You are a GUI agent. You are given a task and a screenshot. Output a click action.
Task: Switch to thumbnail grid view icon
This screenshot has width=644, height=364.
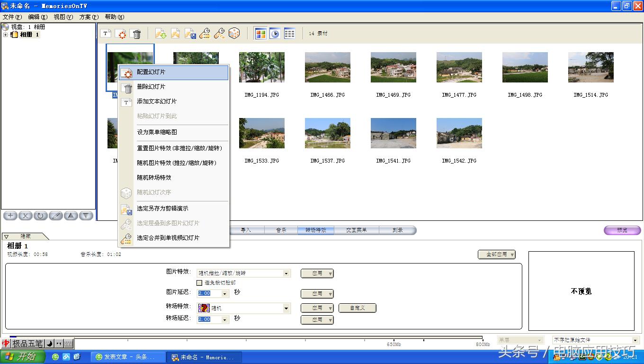[x=261, y=33]
